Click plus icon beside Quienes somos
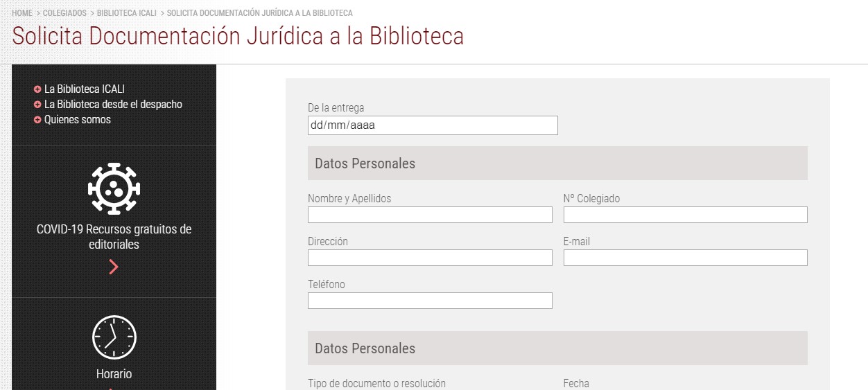Viewport: 868px width, 390px height. tap(37, 120)
